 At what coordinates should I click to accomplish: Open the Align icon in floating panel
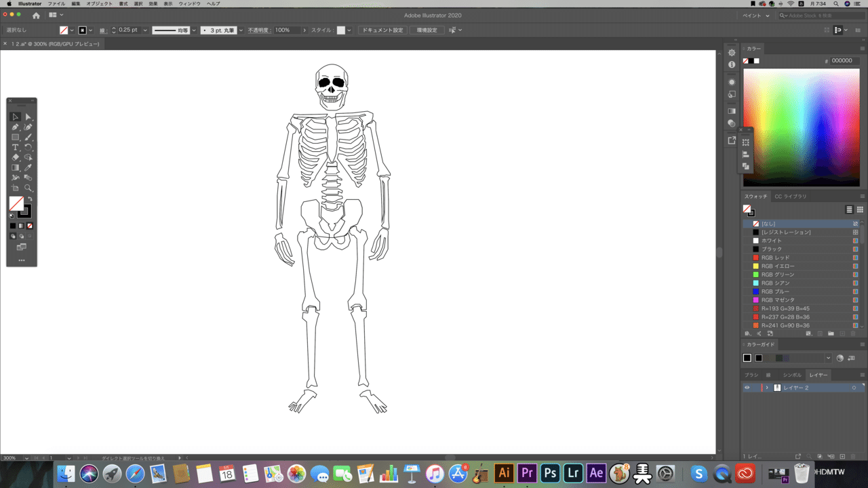746,155
